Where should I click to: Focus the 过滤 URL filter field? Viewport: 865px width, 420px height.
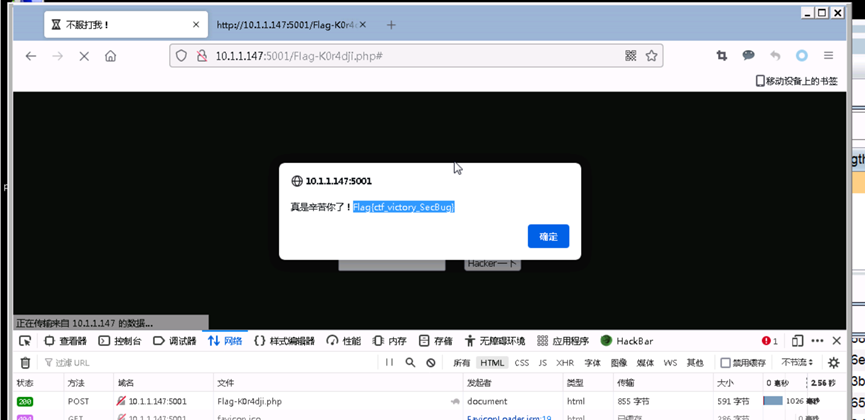(212, 363)
